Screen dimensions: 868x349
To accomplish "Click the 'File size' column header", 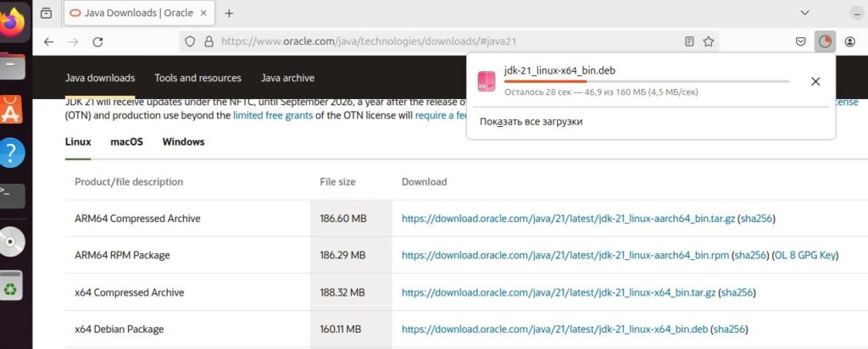I will [337, 182].
